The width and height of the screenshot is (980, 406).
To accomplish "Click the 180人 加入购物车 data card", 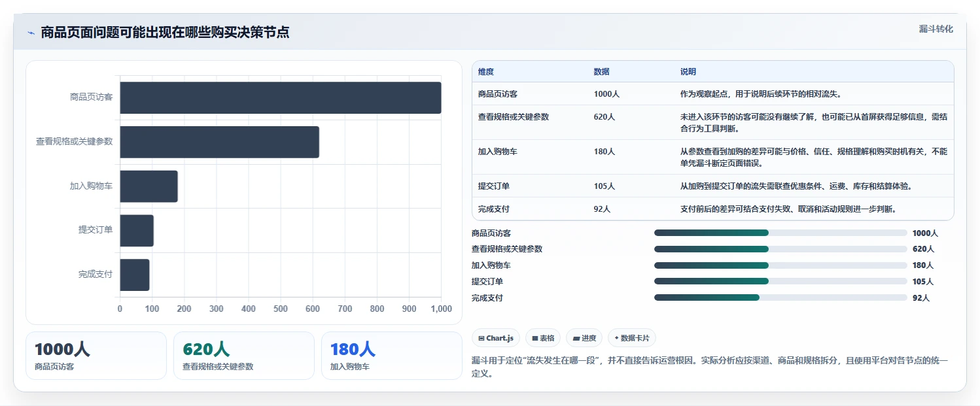I will point(392,356).
